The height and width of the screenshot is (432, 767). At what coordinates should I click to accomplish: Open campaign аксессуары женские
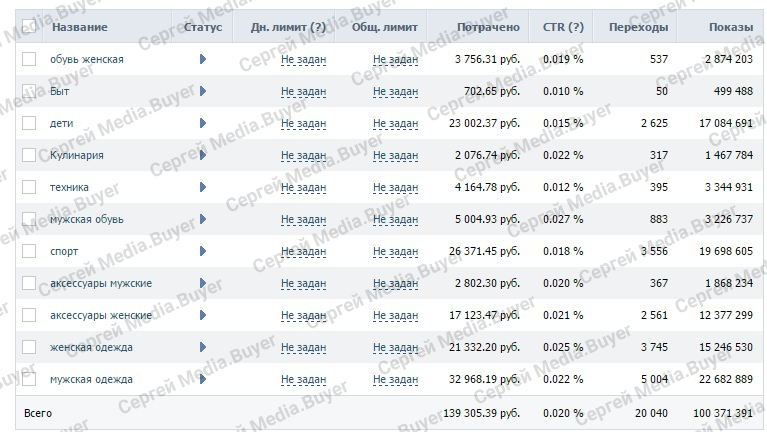101,315
